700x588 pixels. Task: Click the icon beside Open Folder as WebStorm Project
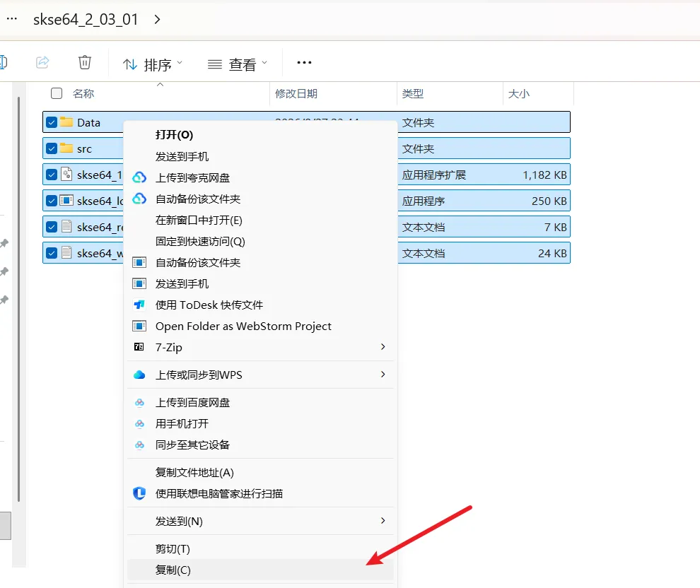coord(139,326)
